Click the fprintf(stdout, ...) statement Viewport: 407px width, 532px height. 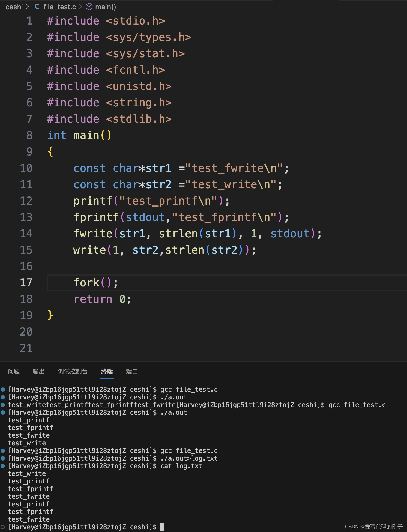pos(181,217)
